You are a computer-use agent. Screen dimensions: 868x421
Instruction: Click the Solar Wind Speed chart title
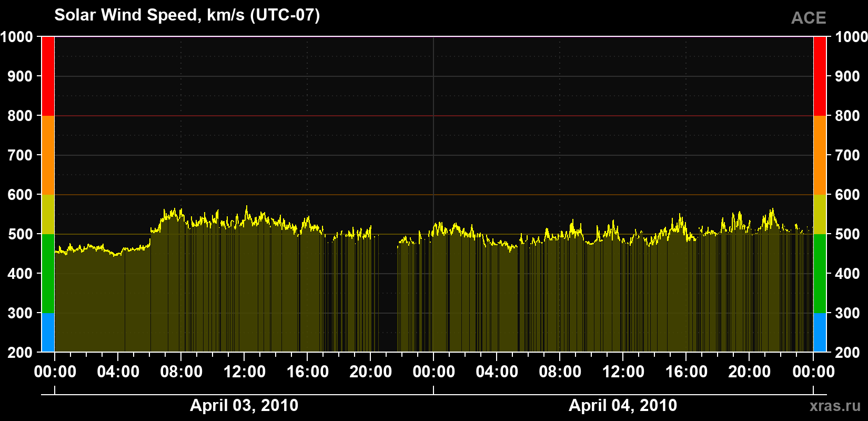pyautogui.click(x=187, y=15)
